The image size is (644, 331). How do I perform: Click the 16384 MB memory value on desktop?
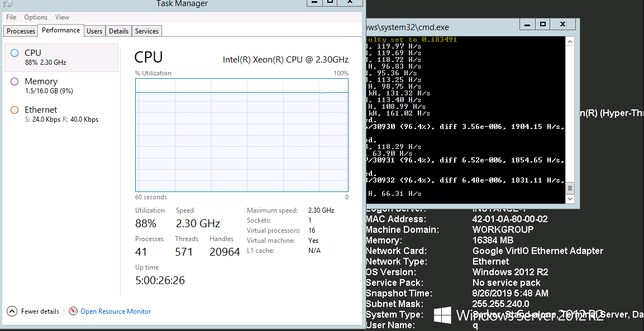[x=493, y=240]
